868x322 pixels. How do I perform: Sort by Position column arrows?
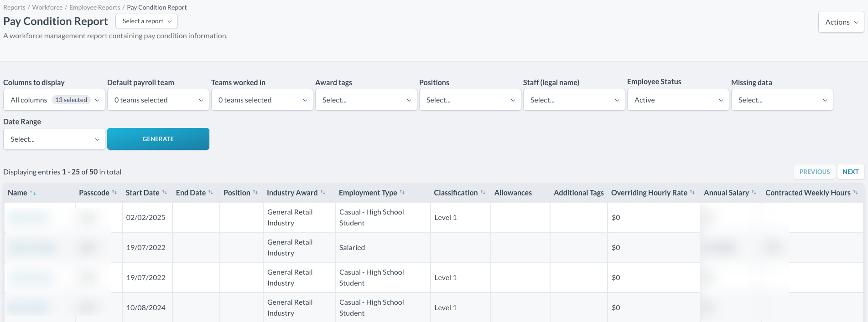pos(255,193)
